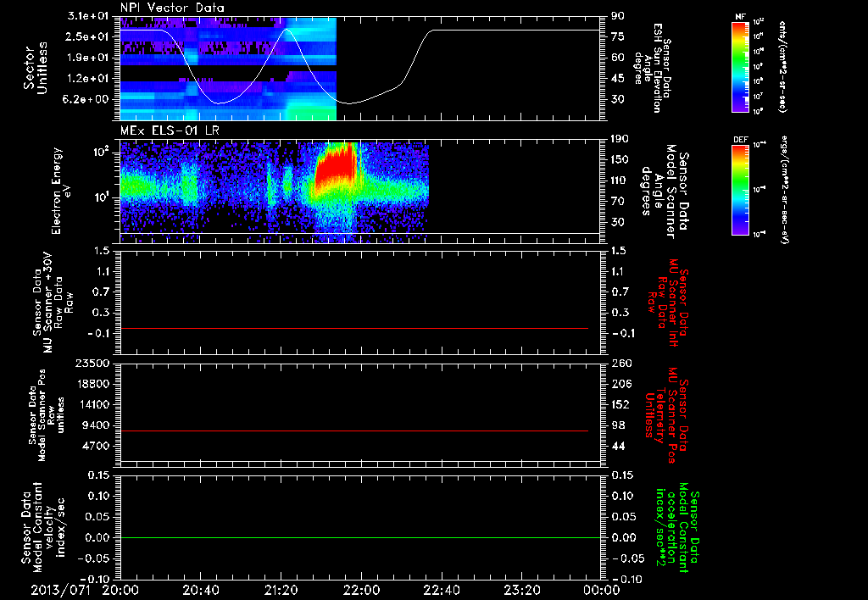This screenshot has width=868, height=600.
Task: Click the red line in the Scanner Pos panel
Action: 354,431
